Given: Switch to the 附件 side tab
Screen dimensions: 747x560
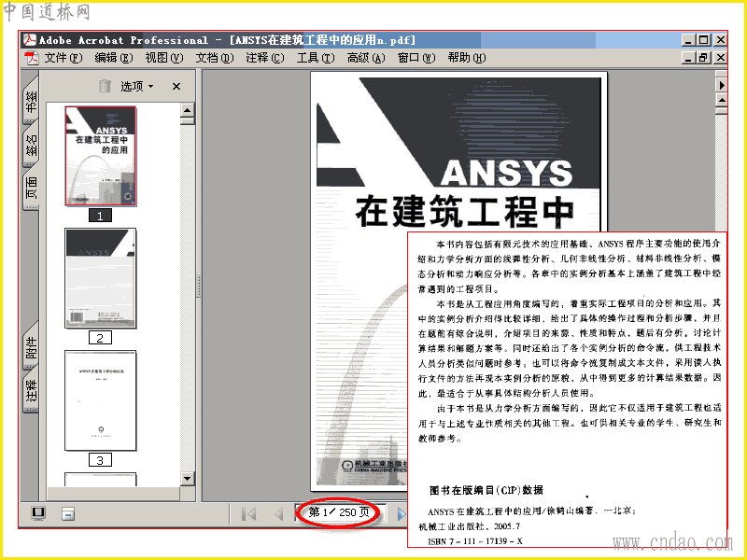Looking at the screenshot, I should point(31,346).
